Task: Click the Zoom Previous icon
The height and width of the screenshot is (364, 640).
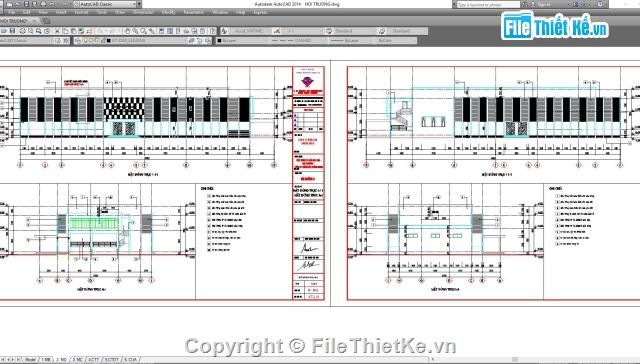Action: point(152,31)
